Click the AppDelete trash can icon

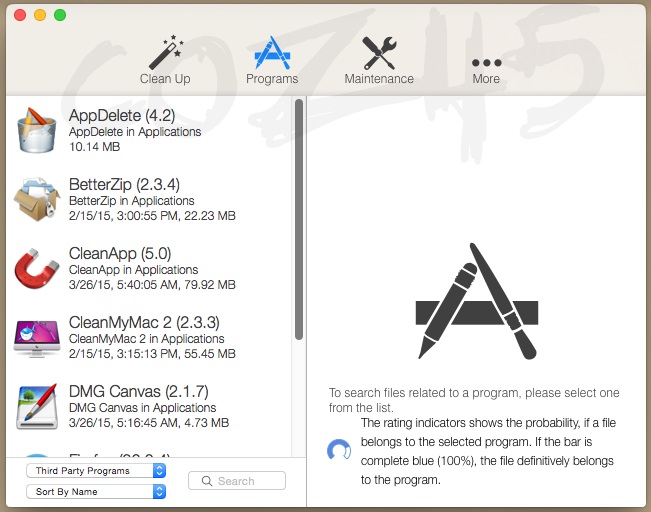tap(37, 130)
